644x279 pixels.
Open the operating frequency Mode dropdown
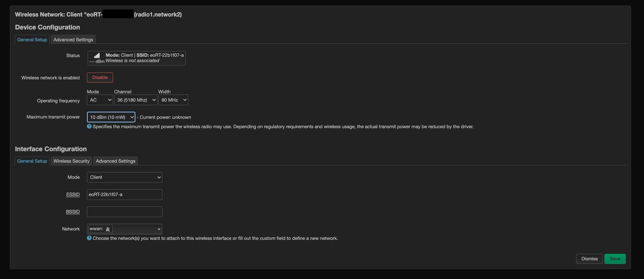[x=99, y=100]
